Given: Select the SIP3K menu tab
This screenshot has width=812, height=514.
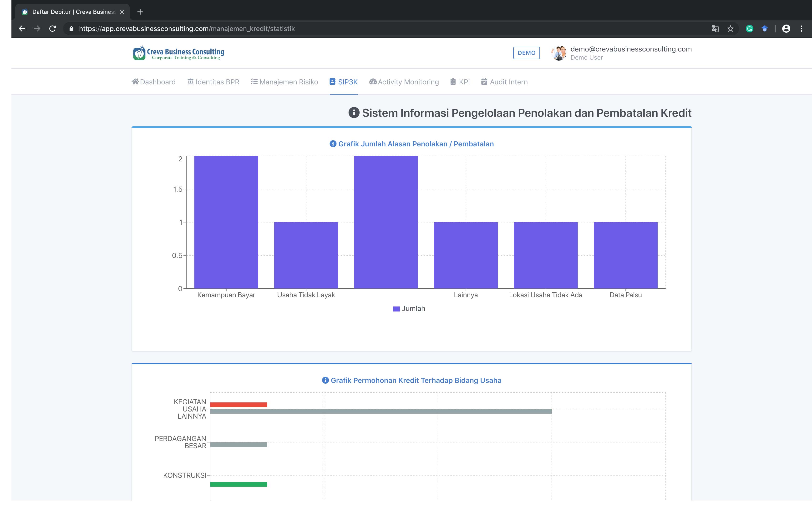Looking at the screenshot, I should [x=344, y=82].
